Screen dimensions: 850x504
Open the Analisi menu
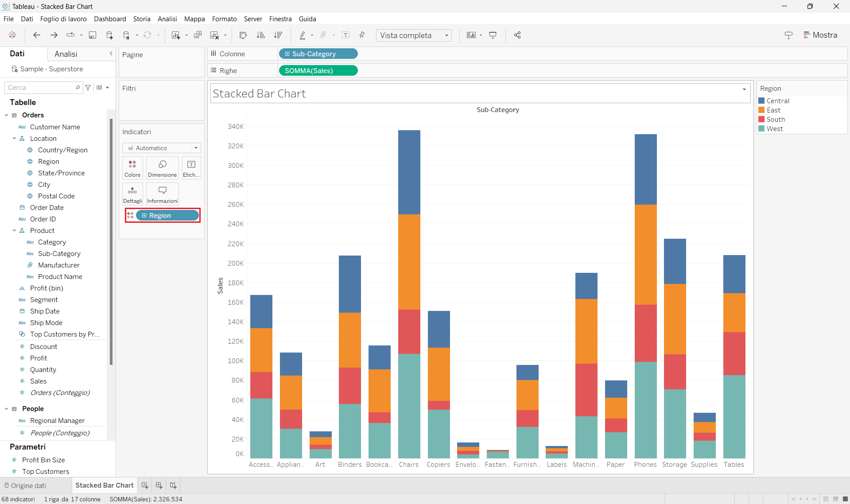[167, 19]
